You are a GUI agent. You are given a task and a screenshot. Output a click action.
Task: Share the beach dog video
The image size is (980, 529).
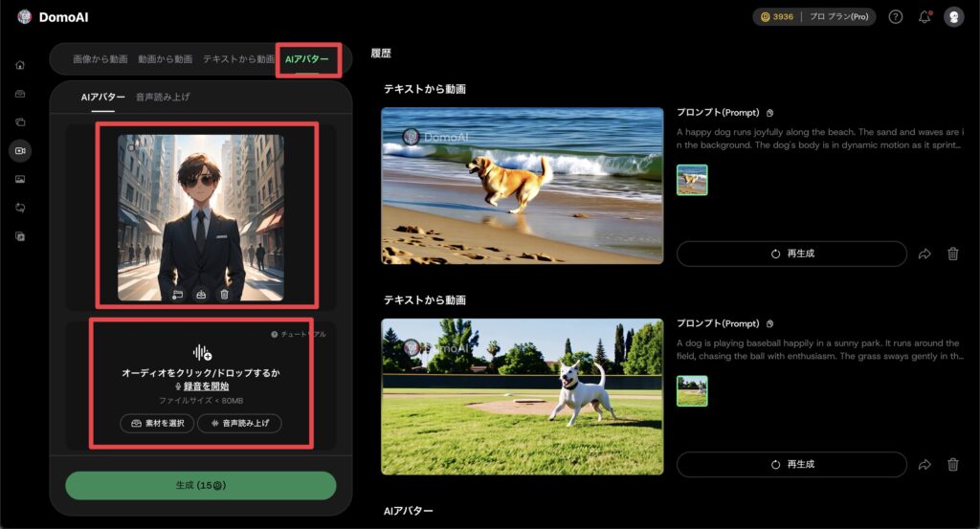pyautogui.click(x=924, y=253)
